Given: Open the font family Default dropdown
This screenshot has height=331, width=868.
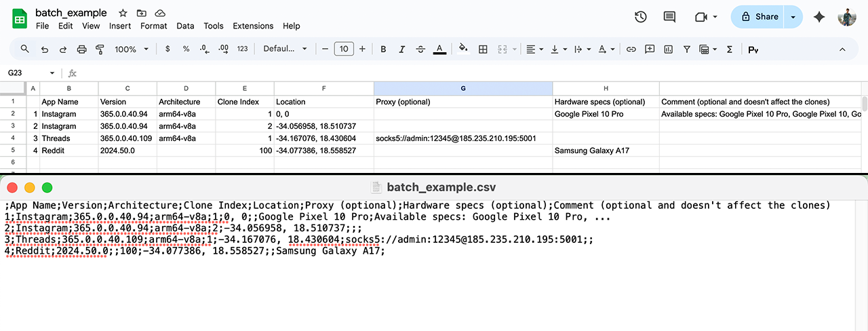Looking at the screenshot, I should click(285, 49).
